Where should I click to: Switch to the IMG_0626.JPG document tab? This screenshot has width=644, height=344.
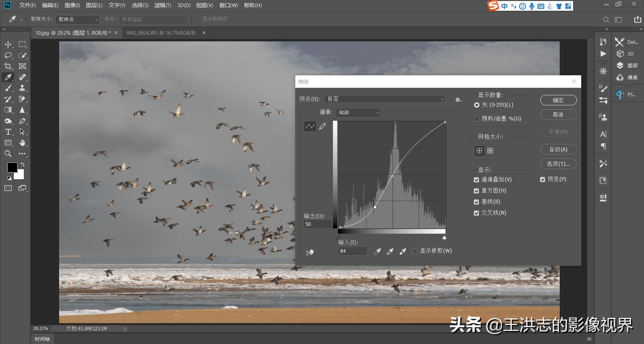point(161,33)
